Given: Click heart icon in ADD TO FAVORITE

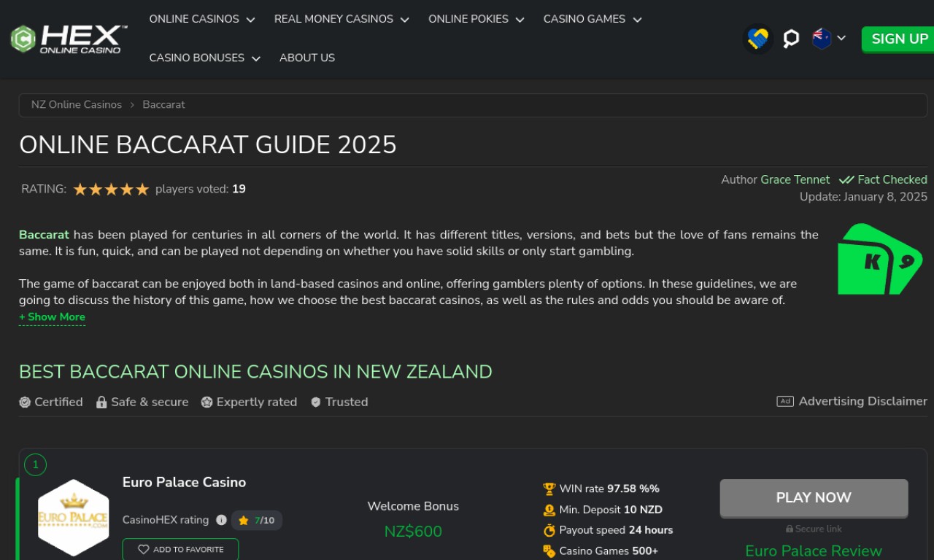Looking at the screenshot, I should tap(143, 549).
